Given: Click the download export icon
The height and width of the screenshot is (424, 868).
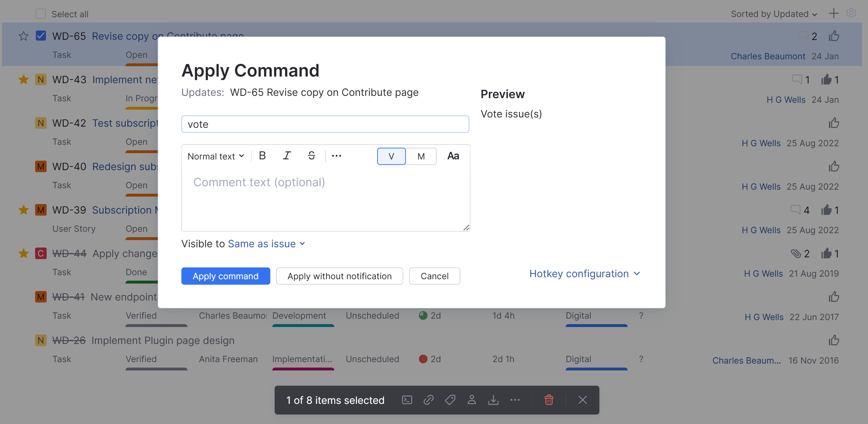Looking at the screenshot, I should [x=493, y=400].
